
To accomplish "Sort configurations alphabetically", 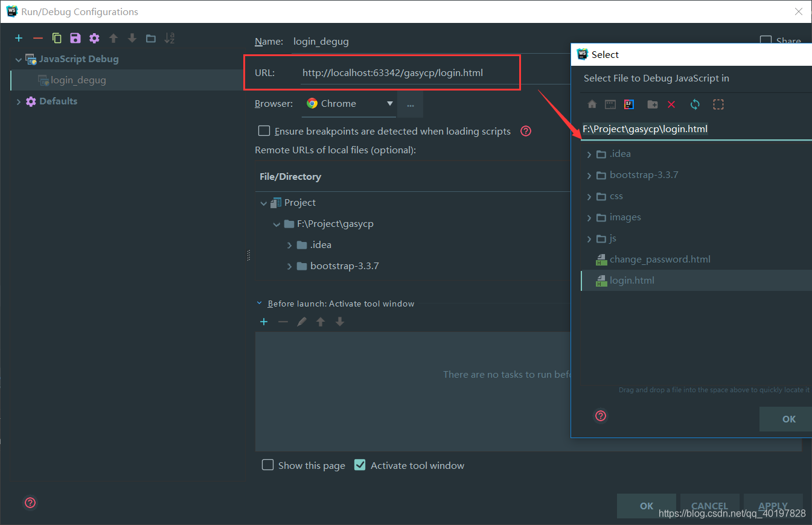I will coord(169,37).
